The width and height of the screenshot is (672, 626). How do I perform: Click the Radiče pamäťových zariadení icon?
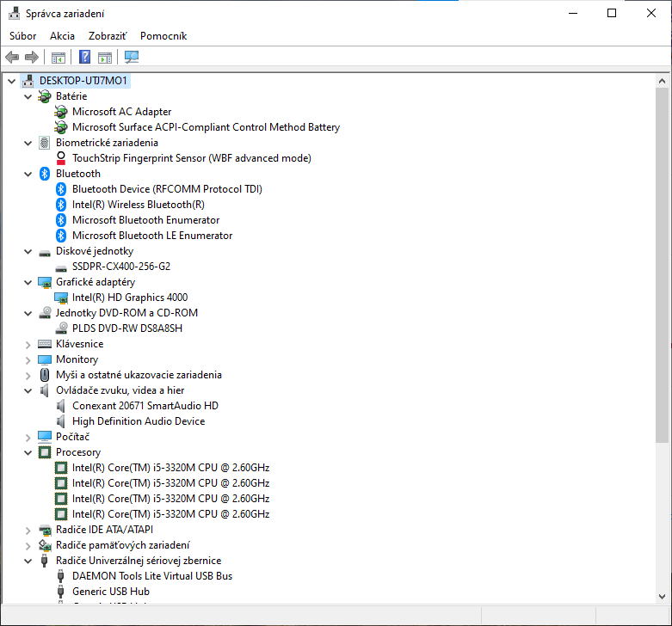45,545
